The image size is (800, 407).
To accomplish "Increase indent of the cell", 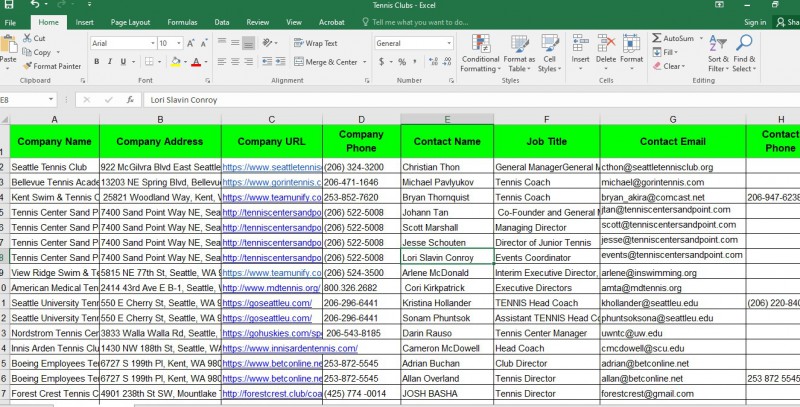I will coord(280,62).
